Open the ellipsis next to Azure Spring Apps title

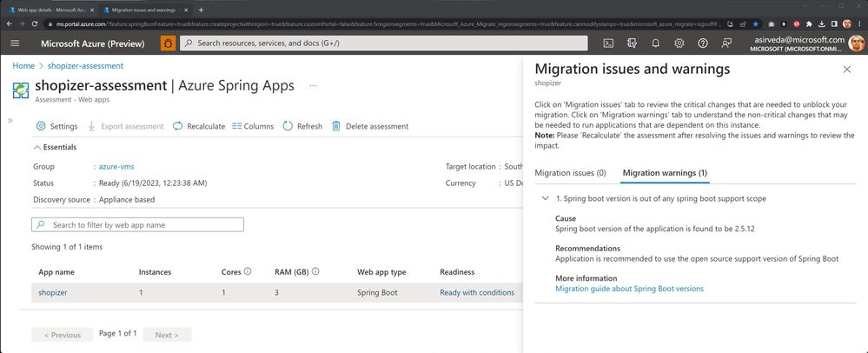click(x=314, y=86)
